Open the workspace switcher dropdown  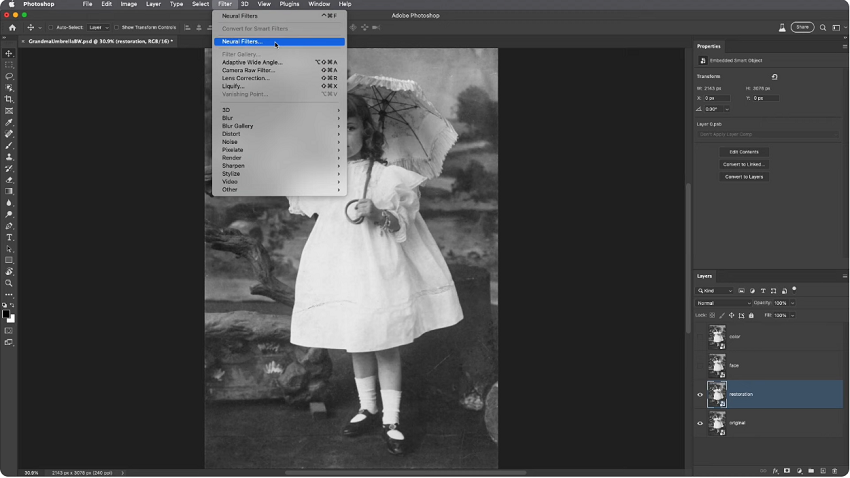[838, 28]
